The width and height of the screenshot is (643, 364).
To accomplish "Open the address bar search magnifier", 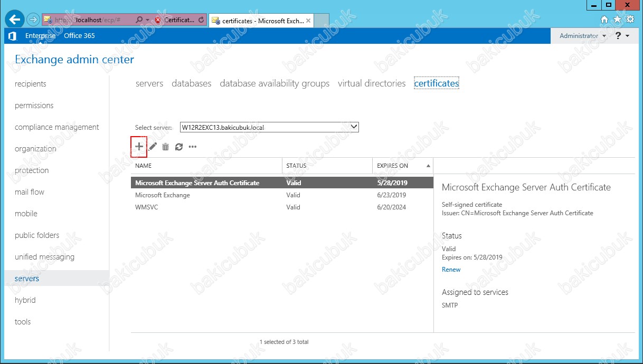I will pos(139,20).
